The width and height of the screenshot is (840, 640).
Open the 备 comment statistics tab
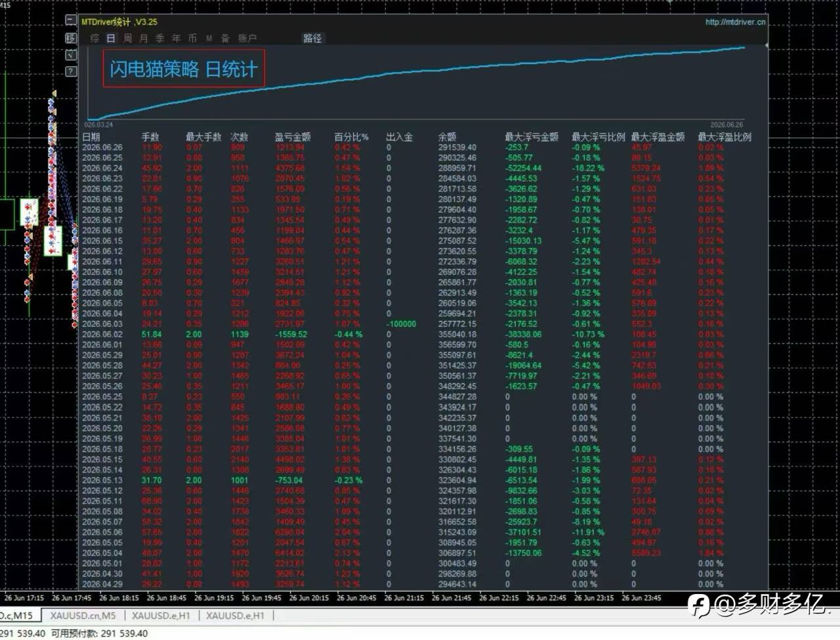pos(225,38)
